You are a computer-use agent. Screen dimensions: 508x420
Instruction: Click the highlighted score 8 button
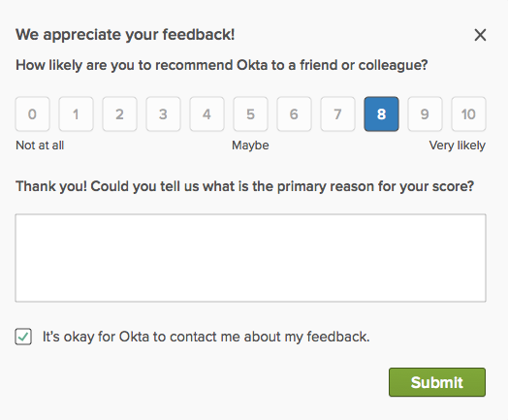[381, 114]
